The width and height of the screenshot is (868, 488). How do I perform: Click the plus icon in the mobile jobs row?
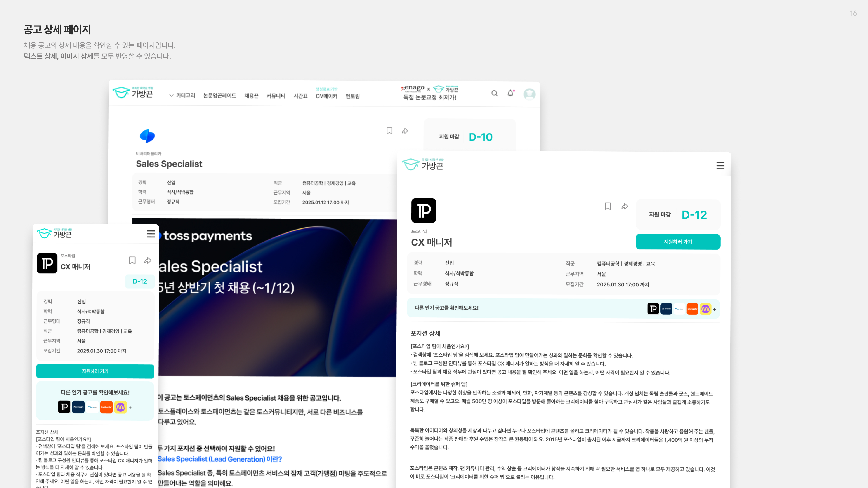coord(130,408)
